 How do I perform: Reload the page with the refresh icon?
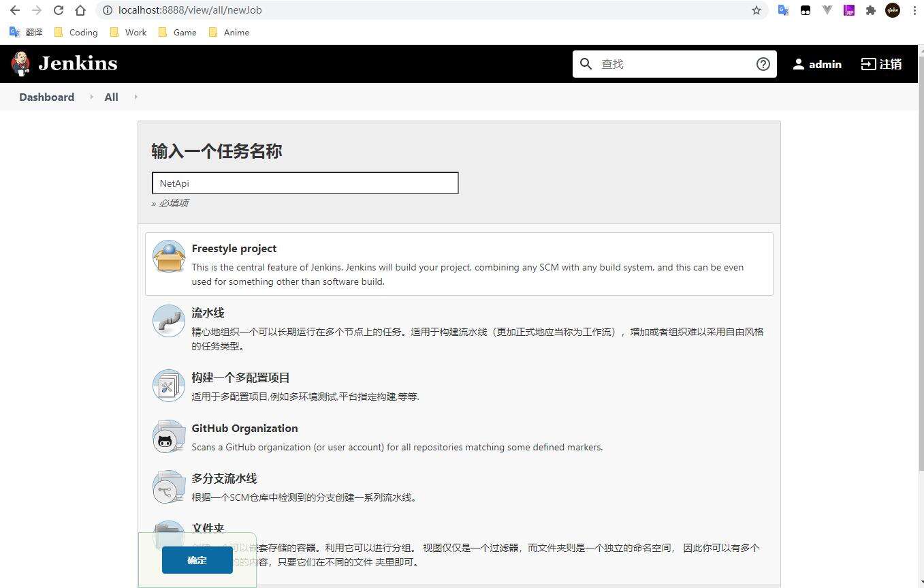tap(59, 10)
